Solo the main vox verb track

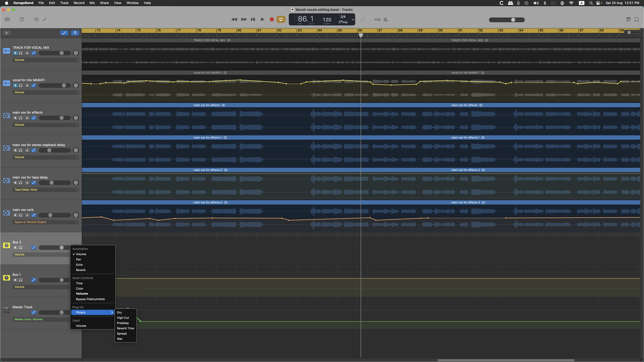click(21, 215)
